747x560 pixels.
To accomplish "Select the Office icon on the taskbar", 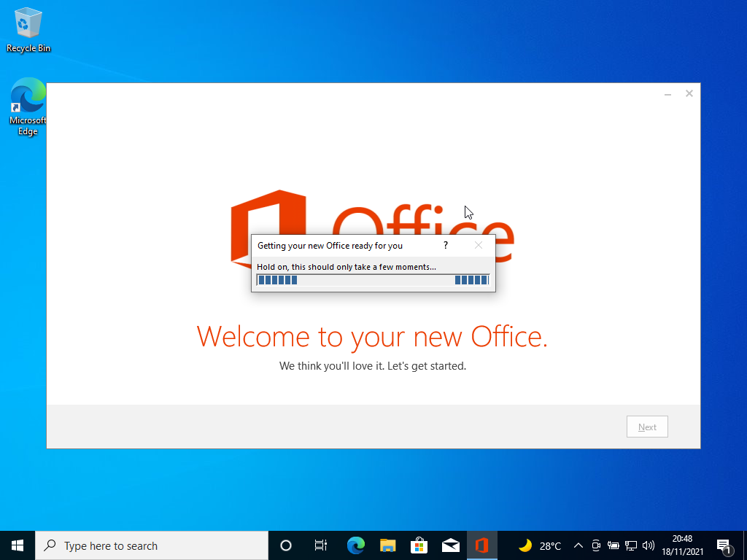I will [x=481, y=545].
